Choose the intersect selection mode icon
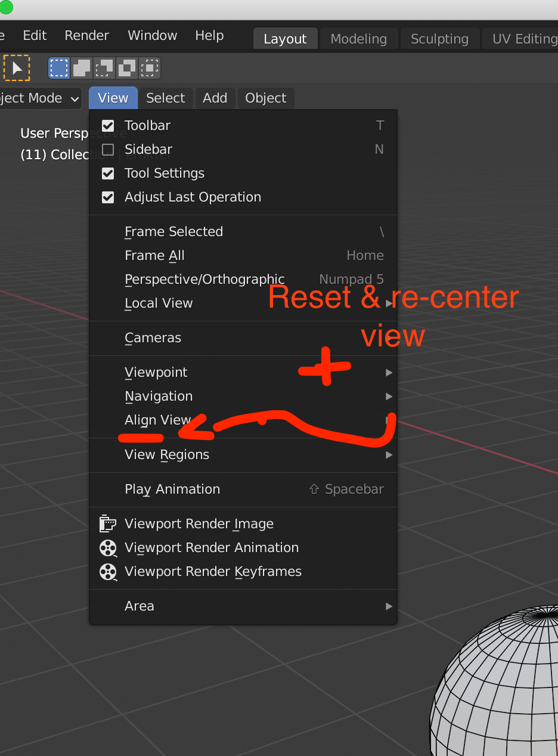Image resolution: width=558 pixels, height=756 pixels. click(x=149, y=68)
